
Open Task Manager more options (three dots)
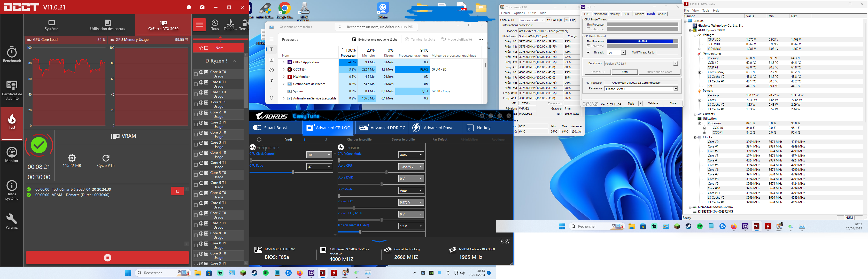[x=481, y=40]
